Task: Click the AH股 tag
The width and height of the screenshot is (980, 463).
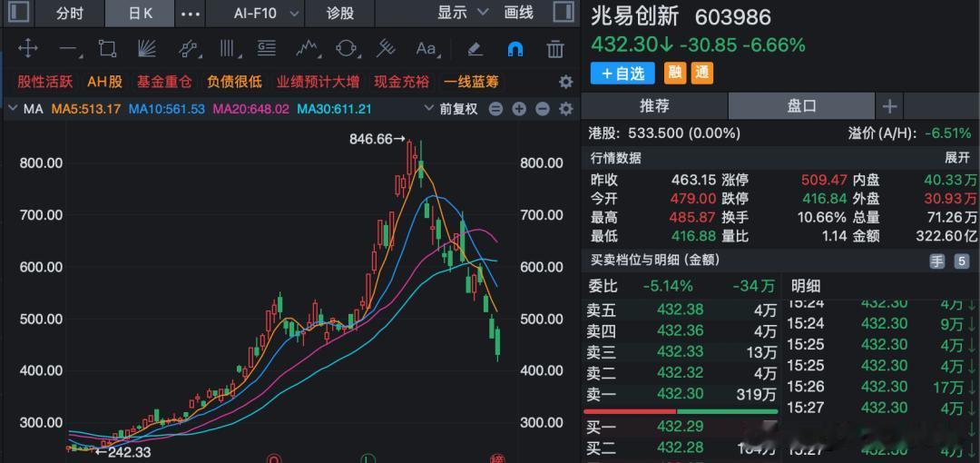Action: point(105,82)
